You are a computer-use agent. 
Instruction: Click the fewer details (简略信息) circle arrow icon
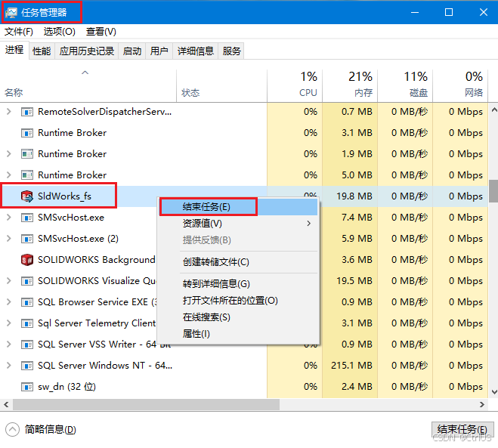[x=12, y=430]
